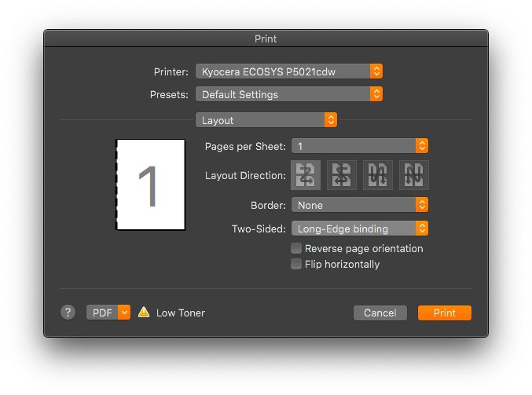The image size is (532, 395).
Task: Select top-to-bottom left-start layout direction icon
Action: (x=378, y=175)
